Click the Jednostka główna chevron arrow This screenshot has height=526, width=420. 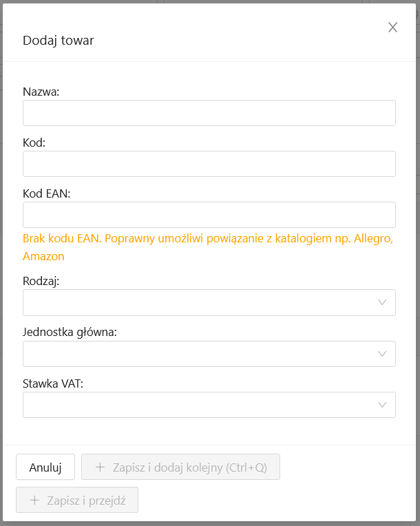[x=383, y=354]
